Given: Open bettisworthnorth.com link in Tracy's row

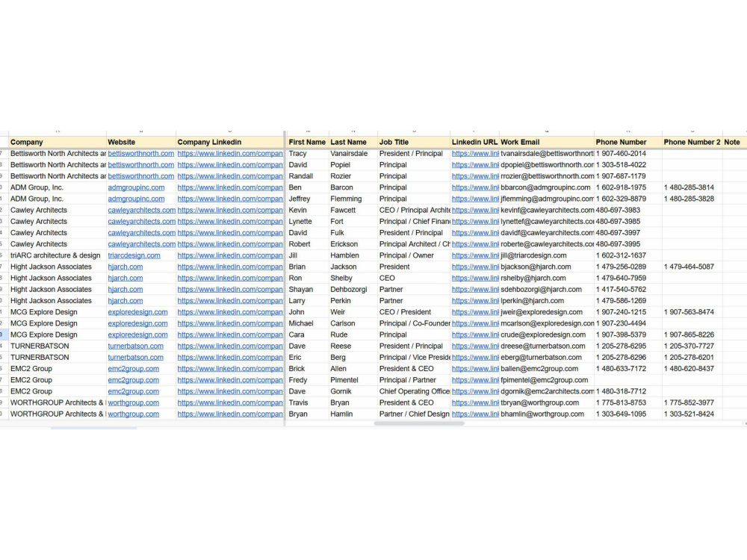Looking at the screenshot, I should click(x=141, y=153).
